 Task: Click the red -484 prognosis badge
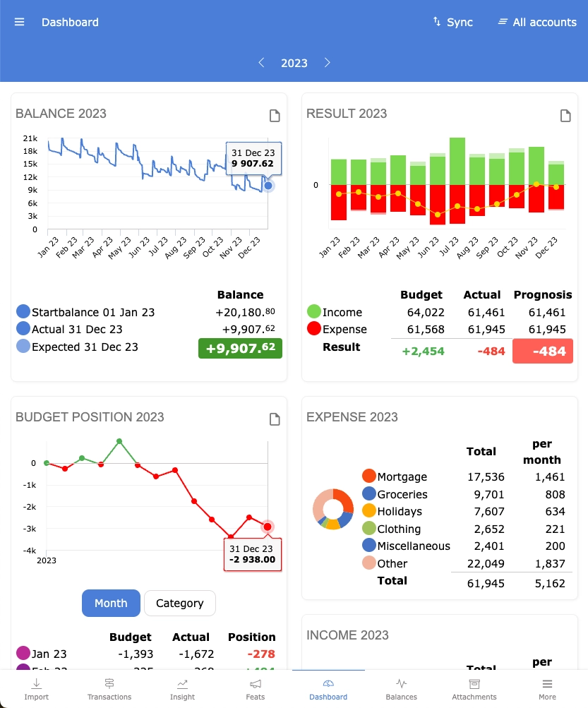542,351
